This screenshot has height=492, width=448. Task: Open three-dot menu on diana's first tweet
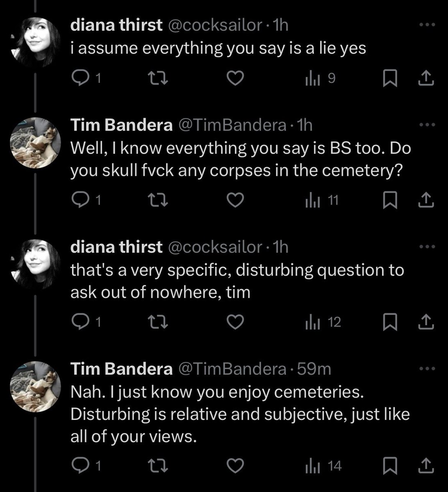(428, 25)
